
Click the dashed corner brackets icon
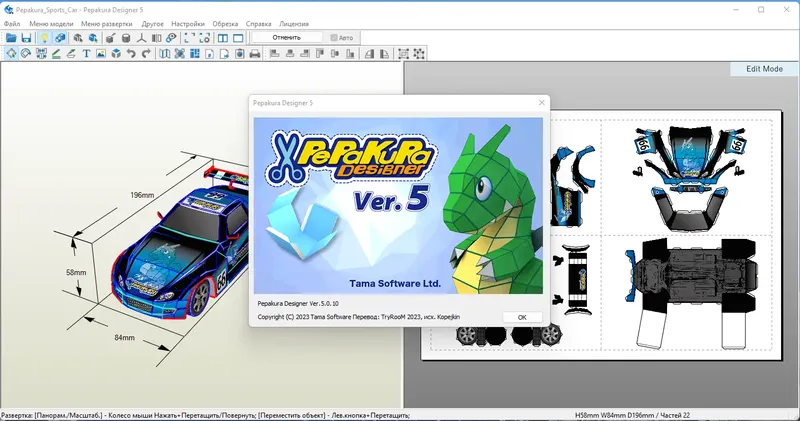(x=189, y=38)
